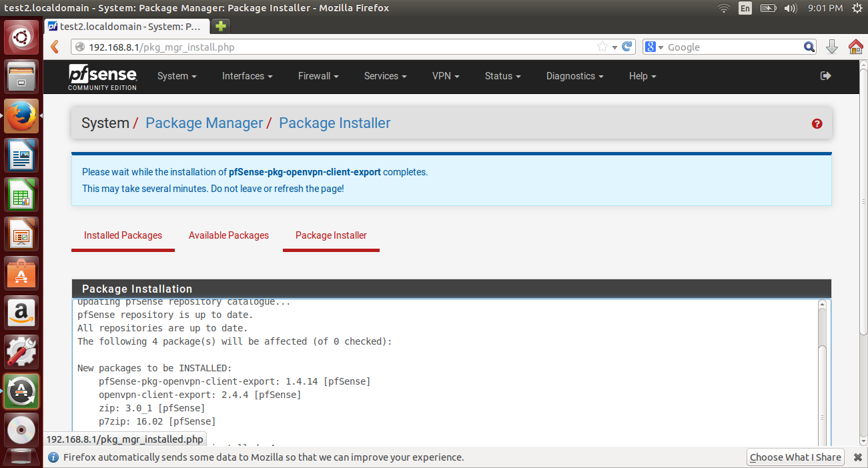Expand the Diagnostics dropdown menu
Image resolution: width=868 pixels, height=468 pixels.
coord(574,76)
